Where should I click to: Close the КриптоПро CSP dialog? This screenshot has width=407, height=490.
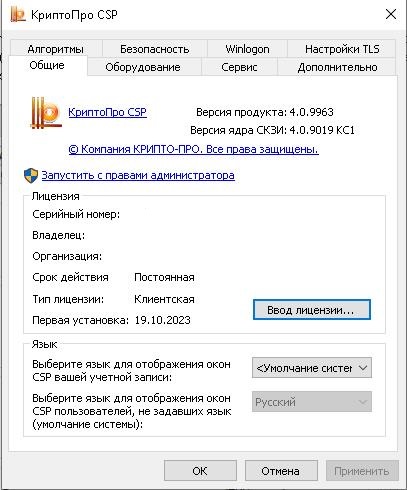pyautogui.click(x=391, y=14)
